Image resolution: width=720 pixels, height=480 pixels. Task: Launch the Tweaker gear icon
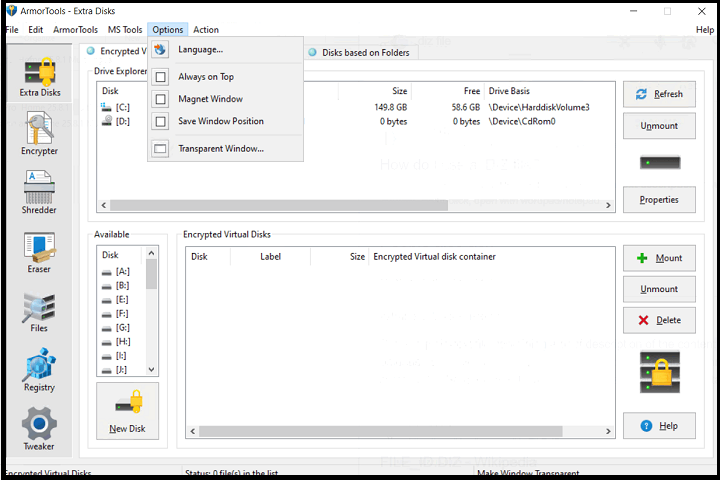[x=39, y=429]
